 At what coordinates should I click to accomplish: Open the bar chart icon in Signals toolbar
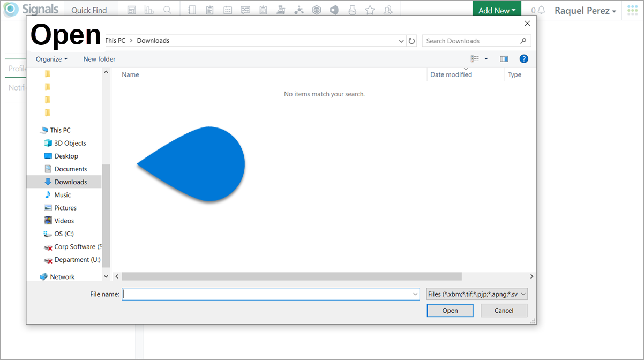tap(149, 10)
